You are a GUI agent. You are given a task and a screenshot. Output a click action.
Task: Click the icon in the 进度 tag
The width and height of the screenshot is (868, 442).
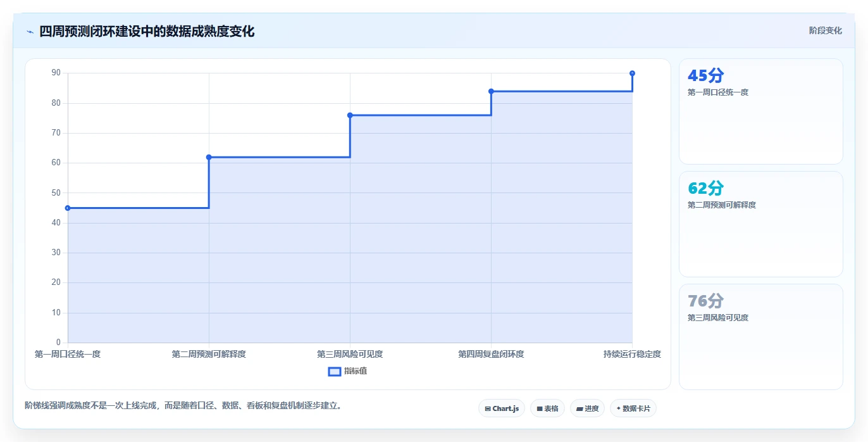coord(580,409)
